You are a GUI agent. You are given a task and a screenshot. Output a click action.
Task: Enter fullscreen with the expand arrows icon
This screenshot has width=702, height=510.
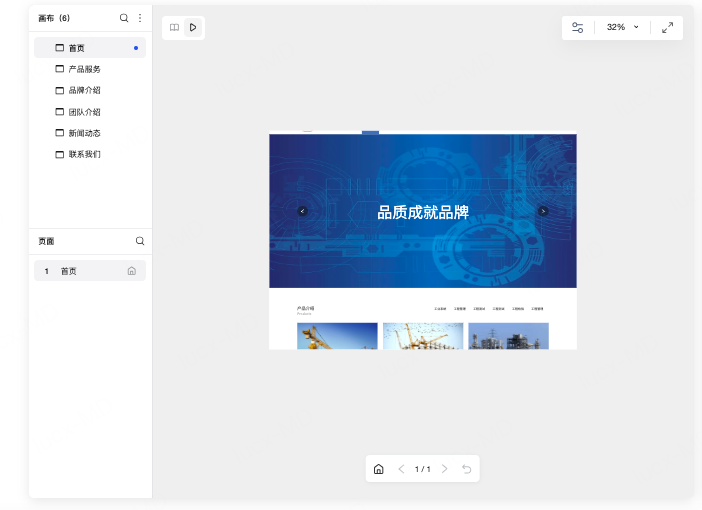668,27
